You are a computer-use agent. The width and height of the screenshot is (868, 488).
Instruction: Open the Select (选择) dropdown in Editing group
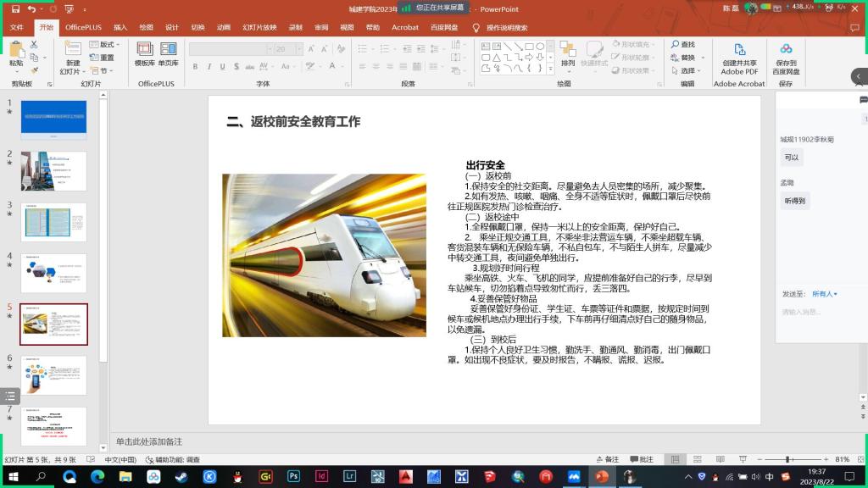pyautogui.click(x=687, y=70)
